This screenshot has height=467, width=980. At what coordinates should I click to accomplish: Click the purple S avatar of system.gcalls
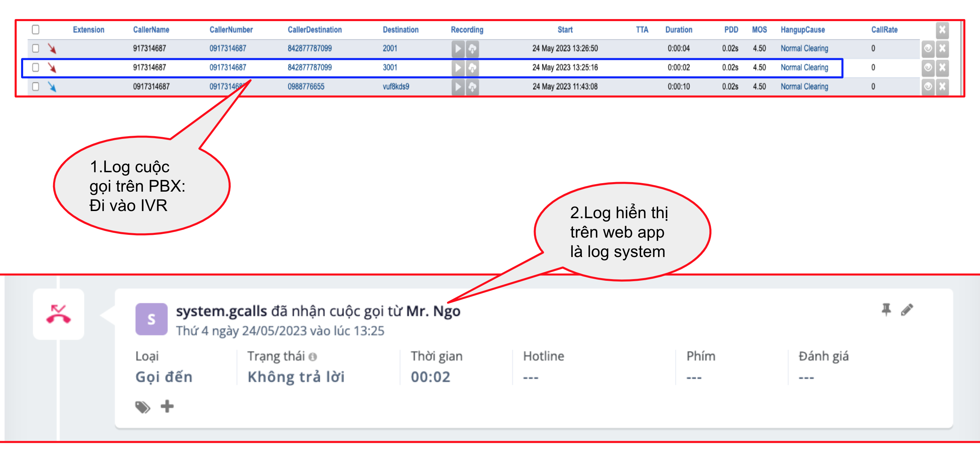[x=151, y=319]
